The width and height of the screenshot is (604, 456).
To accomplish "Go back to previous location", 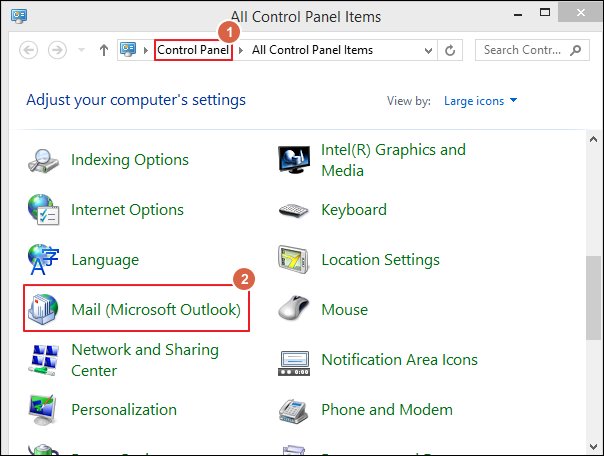I will 29,50.
